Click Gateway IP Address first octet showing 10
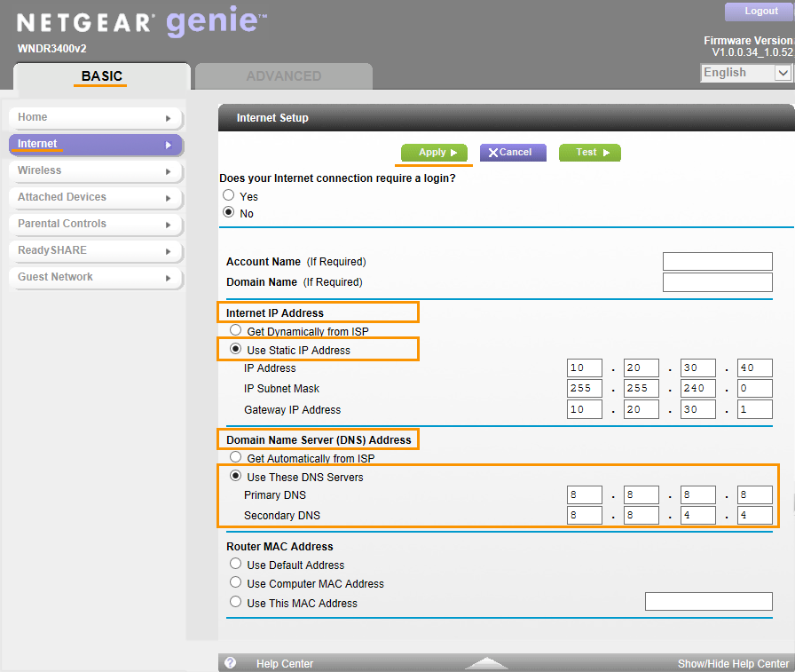 click(585, 409)
